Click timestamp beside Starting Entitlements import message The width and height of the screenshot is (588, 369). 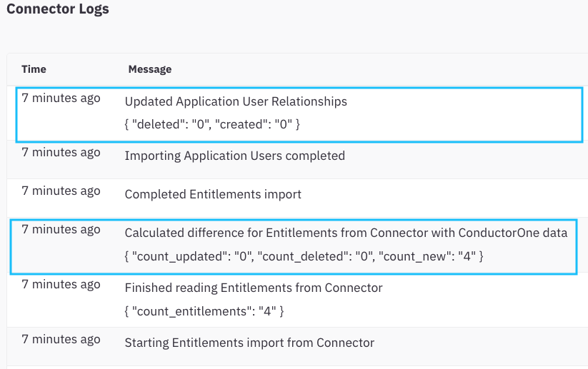click(61, 340)
